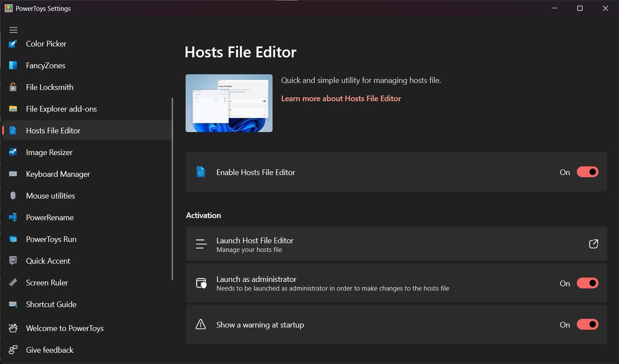Select the Image Resizer icon
The image size is (619, 364).
coord(13,152)
